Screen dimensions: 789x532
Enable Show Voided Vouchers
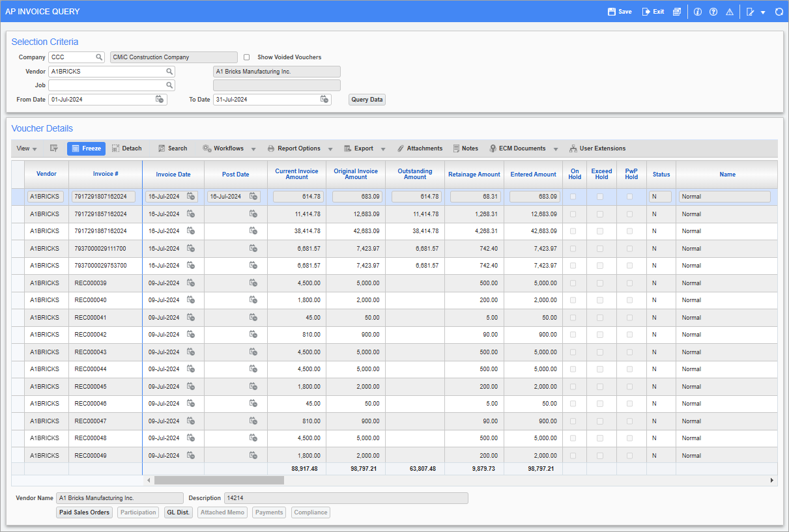pos(246,57)
